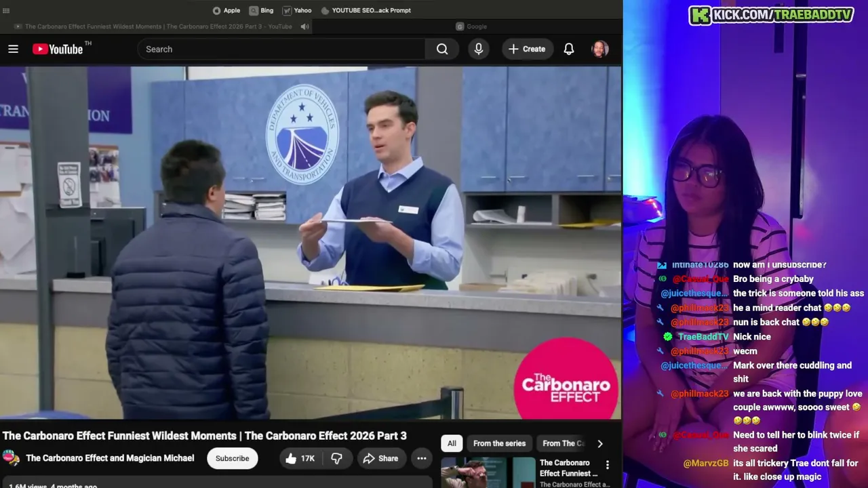Focus the YouTube search field
This screenshot has width=868, height=488.
click(x=281, y=49)
